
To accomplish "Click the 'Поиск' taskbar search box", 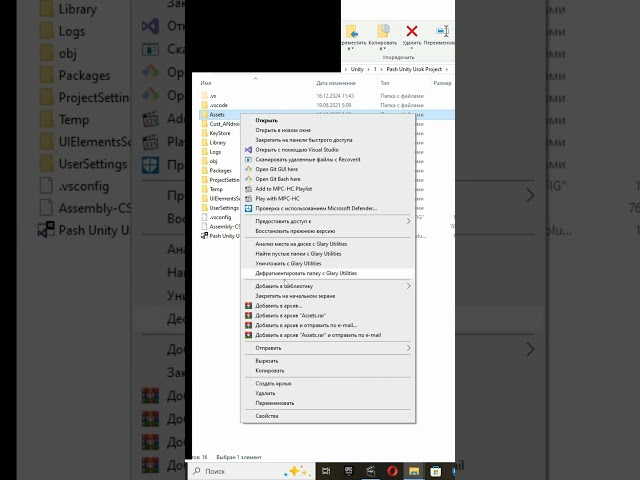I will pos(251,471).
